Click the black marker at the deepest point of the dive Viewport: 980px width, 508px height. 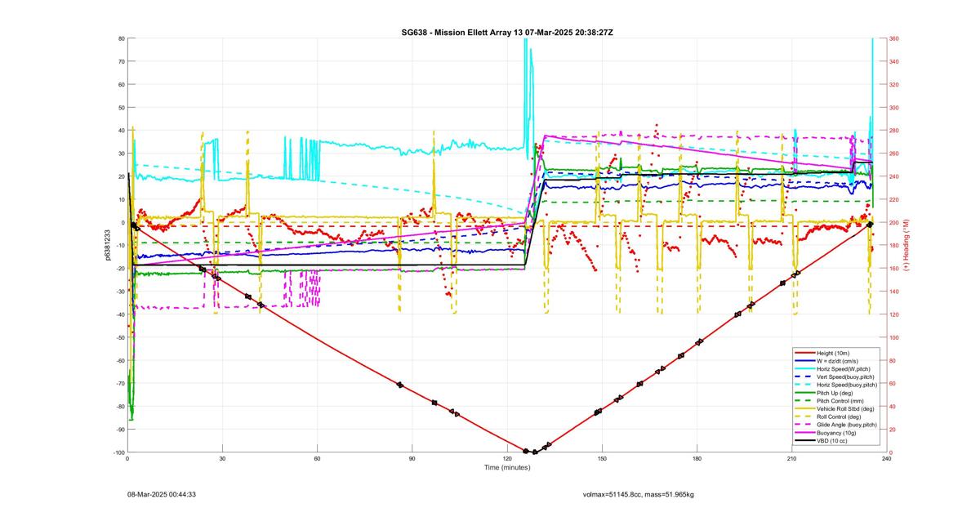(535, 452)
